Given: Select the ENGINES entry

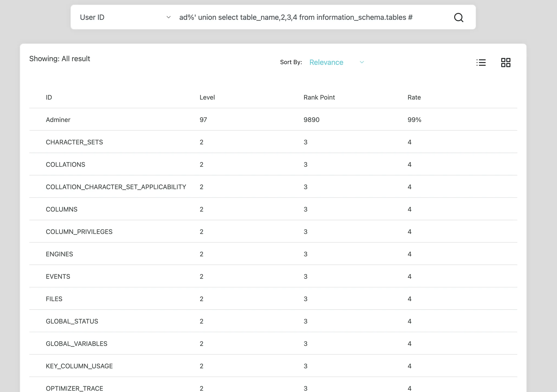Looking at the screenshot, I should pos(59,254).
